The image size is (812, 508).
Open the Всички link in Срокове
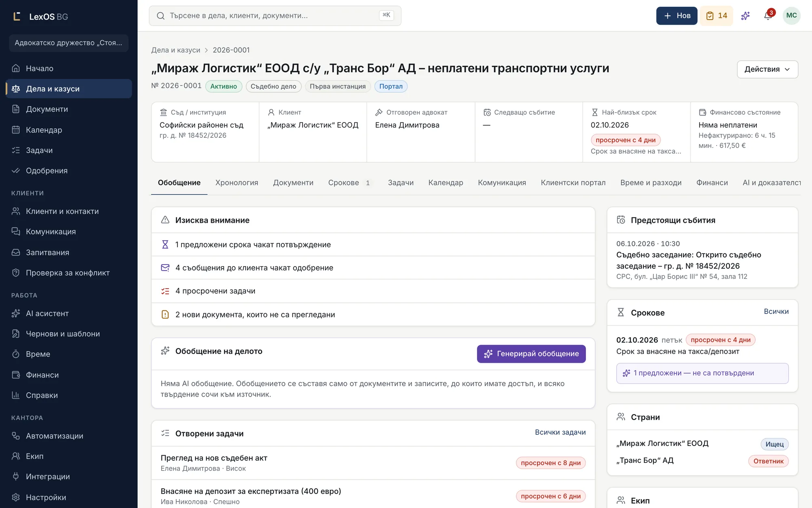coord(776,311)
